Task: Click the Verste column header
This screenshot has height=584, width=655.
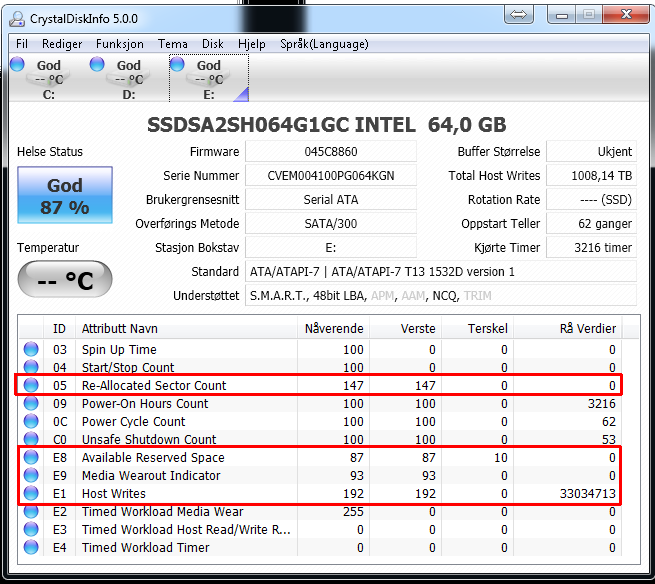Action: 406,328
